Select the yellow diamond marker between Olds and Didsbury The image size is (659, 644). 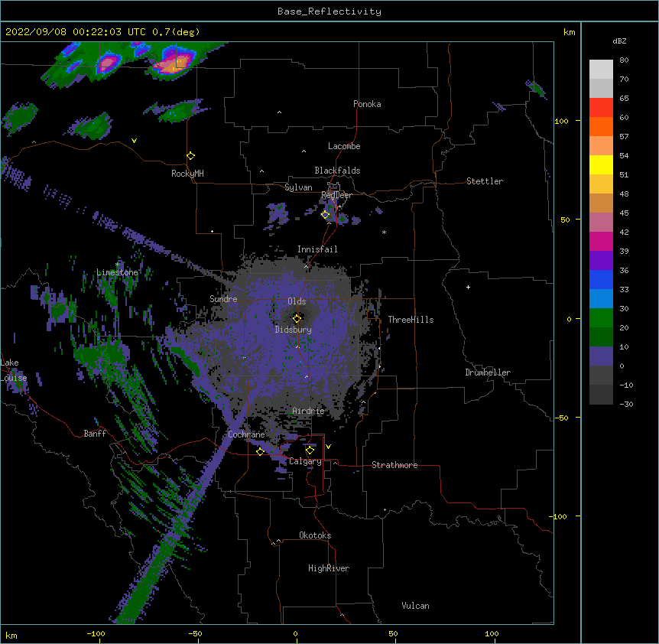point(297,318)
